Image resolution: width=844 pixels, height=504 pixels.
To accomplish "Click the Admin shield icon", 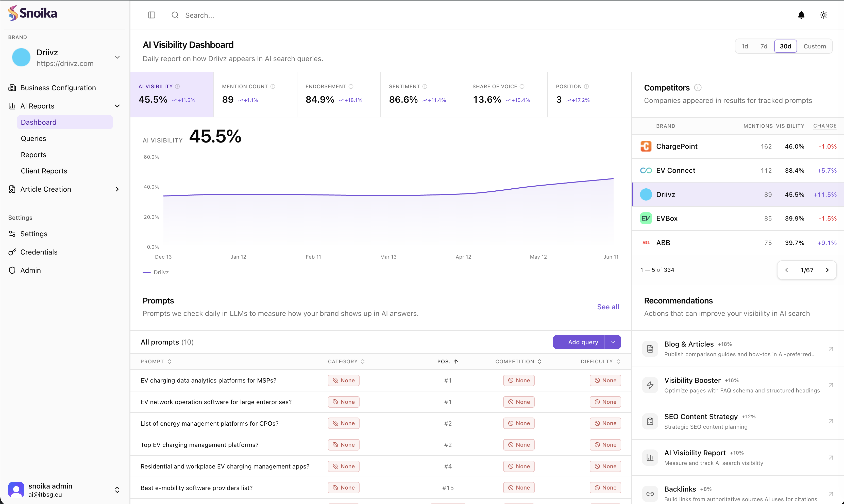I will (12, 270).
